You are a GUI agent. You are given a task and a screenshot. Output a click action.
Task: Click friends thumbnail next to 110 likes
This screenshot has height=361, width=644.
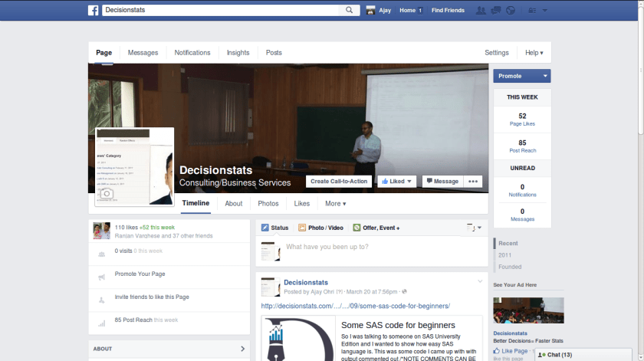pyautogui.click(x=101, y=231)
